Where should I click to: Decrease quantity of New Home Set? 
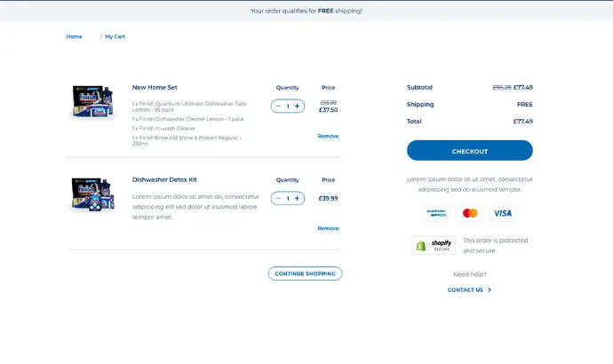tap(278, 107)
